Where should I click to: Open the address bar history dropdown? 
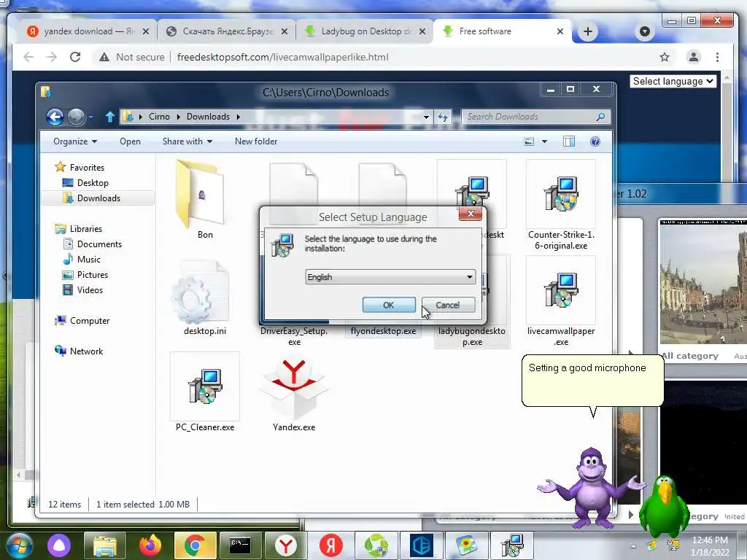[426, 117]
